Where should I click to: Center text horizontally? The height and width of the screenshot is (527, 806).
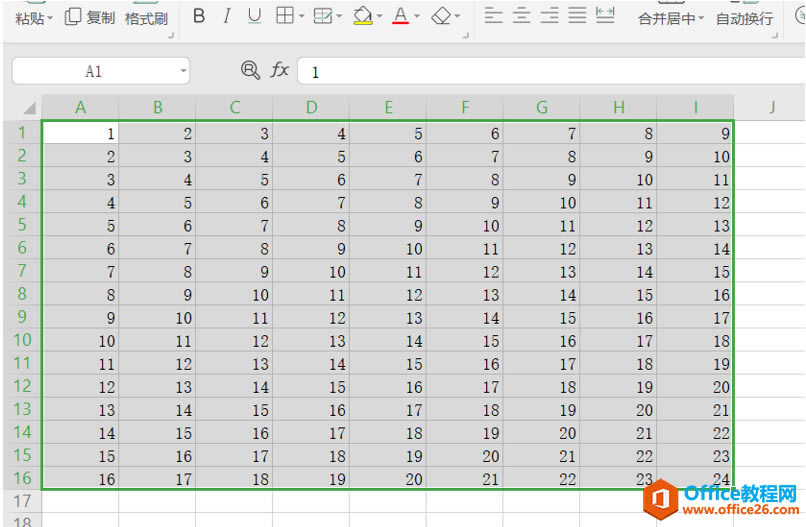pyautogui.click(x=522, y=15)
